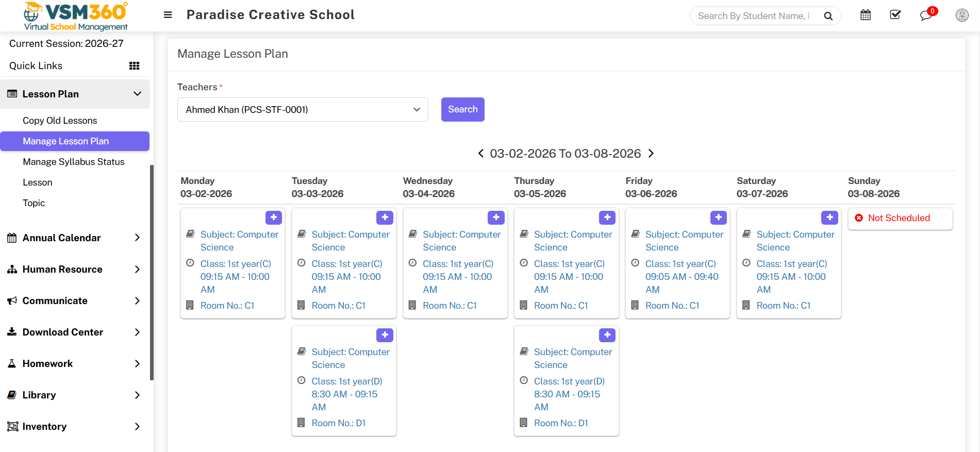Click the 03-02-2026 To 03-08-2026 date range
Viewport: 980px width, 452px height.
point(566,154)
